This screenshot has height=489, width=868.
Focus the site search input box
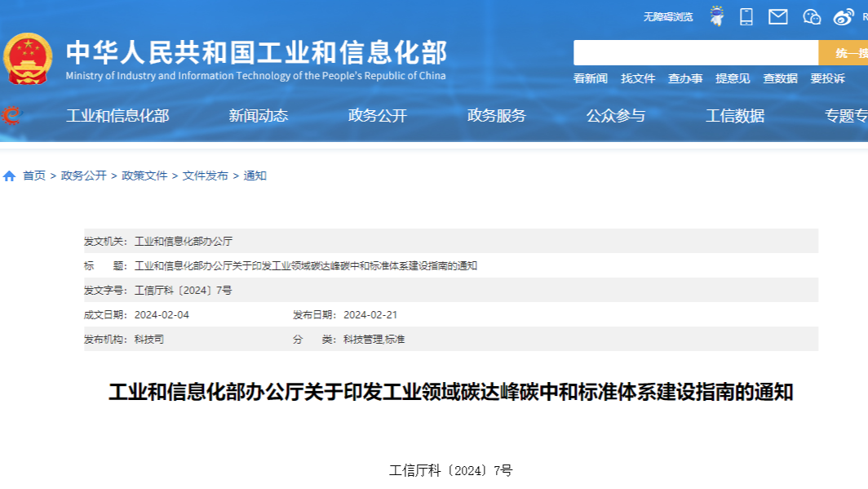pyautogui.click(x=696, y=52)
